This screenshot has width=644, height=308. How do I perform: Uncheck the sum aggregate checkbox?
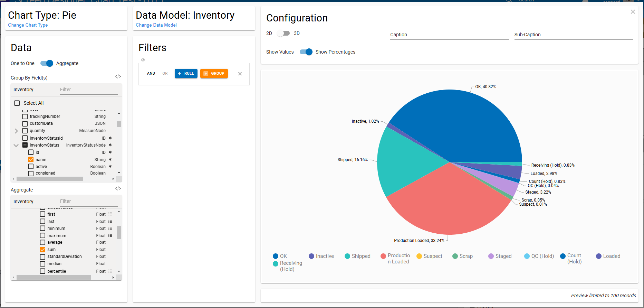coord(42,250)
